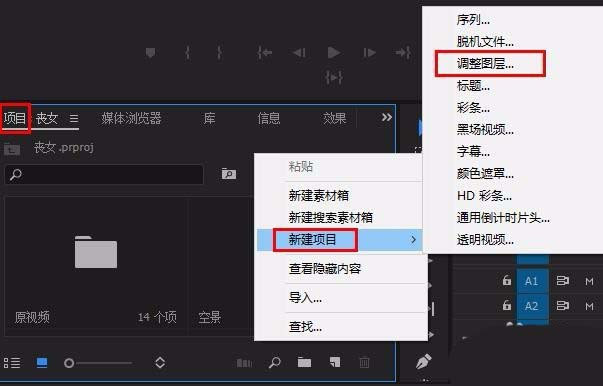The height and width of the screenshot is (386, 603).
Task: Step back one frame
Action: coord(299,52)
